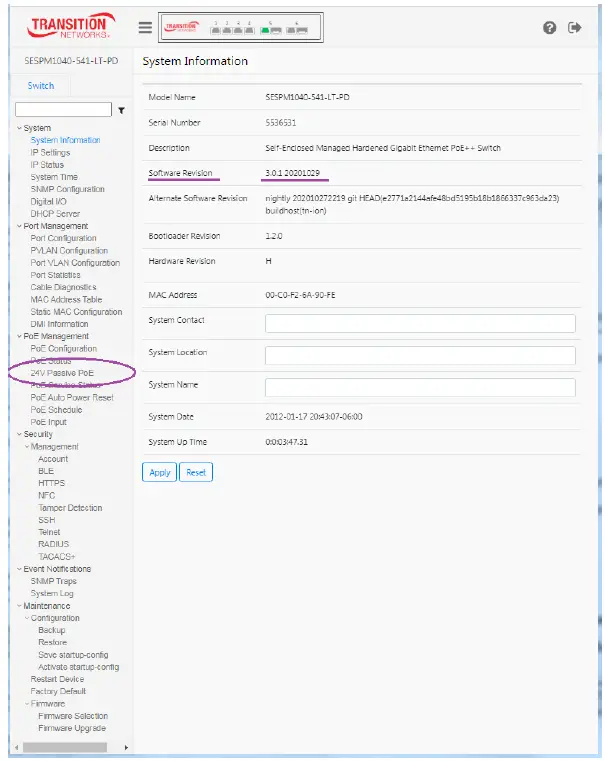Collapse the PoE Management section
Viewport: 605px width, 761px height.
19,336
